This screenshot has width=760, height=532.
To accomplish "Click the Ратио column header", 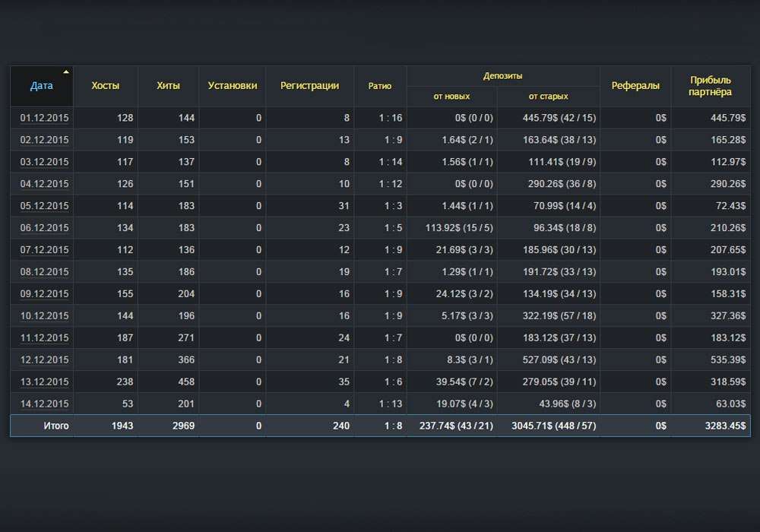I will [x=380, y=86].
